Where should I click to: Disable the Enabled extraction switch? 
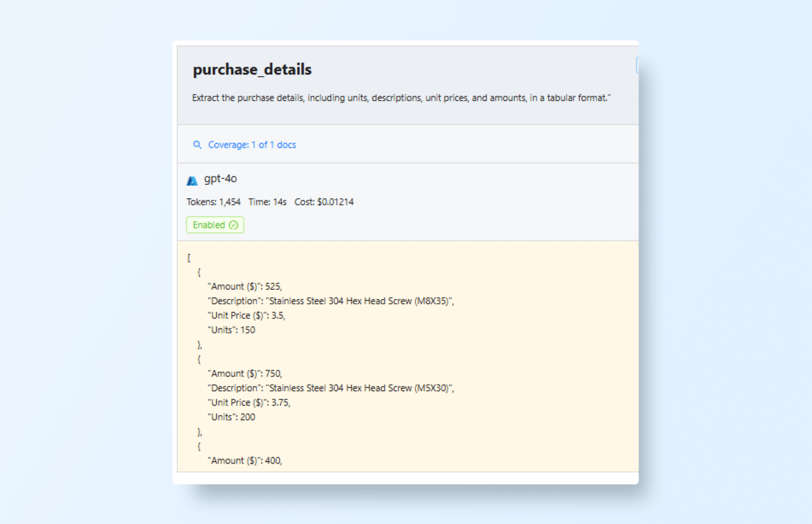(215, 225)
